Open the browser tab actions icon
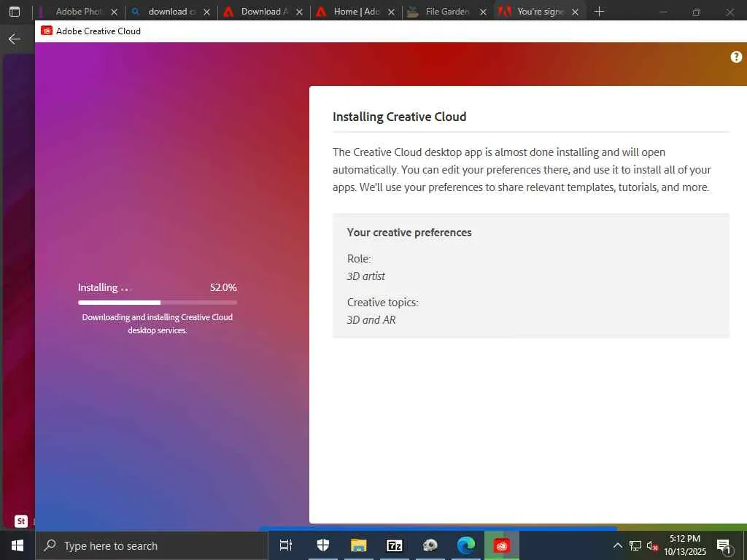This screenshot has width=747, height=560. (x=15, y=12)
